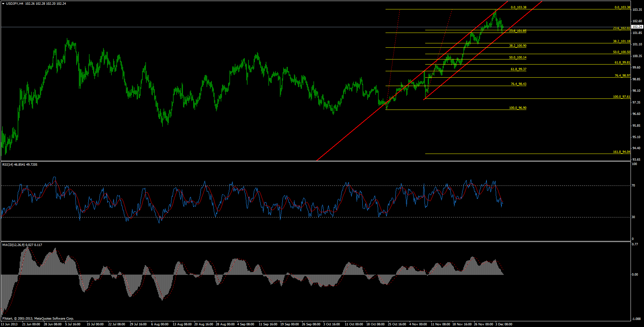Click price scale value 94.40

(x=636, y=148)
